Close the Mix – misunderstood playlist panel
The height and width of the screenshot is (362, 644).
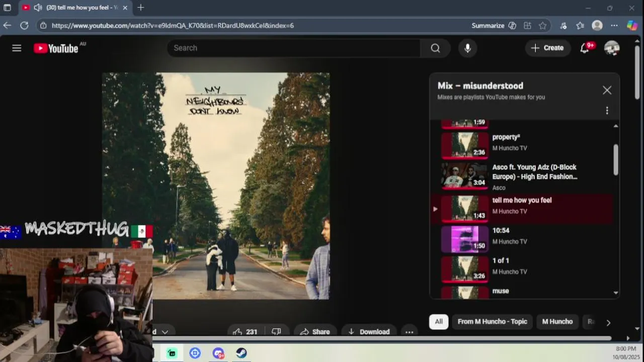tap(607, 90)
